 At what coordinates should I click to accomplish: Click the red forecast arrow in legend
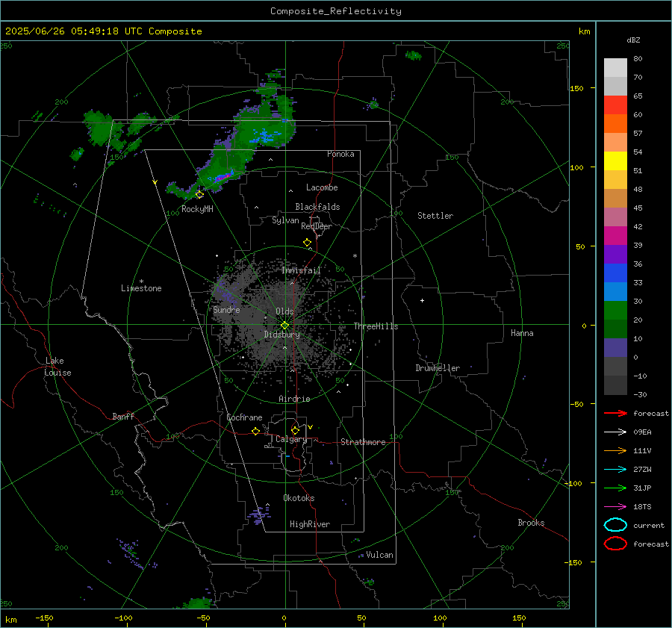coord(615,413)
